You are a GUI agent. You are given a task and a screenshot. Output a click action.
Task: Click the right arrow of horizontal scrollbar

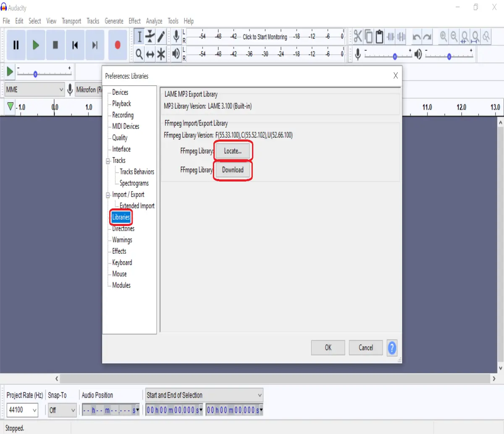tap(494, 379)
